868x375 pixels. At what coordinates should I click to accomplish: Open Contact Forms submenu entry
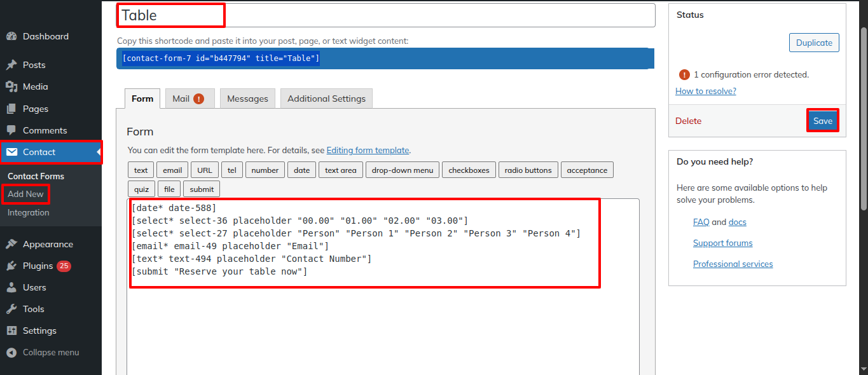[36, 176]
